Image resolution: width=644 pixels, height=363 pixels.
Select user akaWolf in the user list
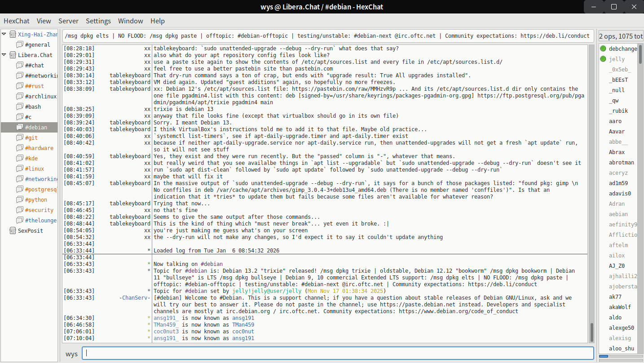click(x=620, y=307)
